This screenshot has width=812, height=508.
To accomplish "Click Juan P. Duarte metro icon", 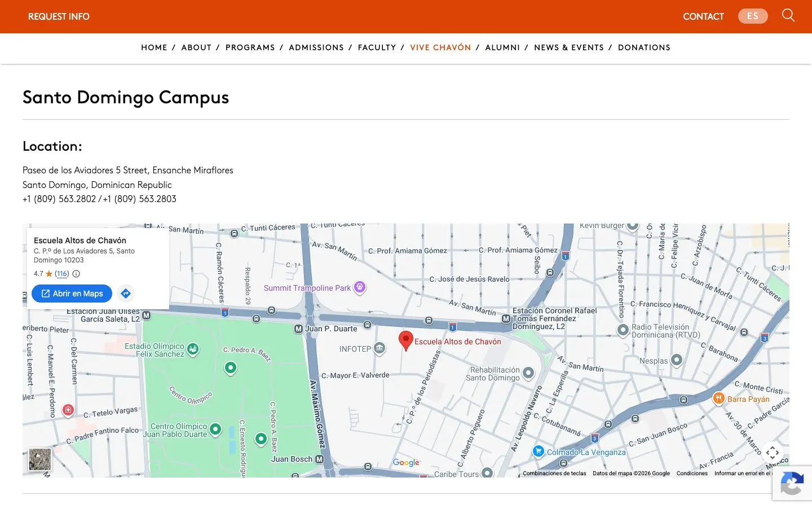I will (298, 329).
